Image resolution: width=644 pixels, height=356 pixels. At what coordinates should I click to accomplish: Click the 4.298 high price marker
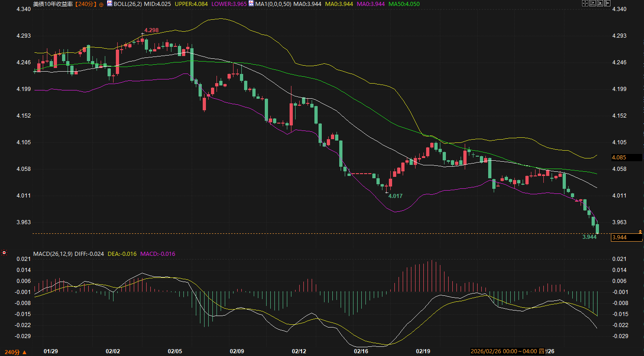click(151, 30)
